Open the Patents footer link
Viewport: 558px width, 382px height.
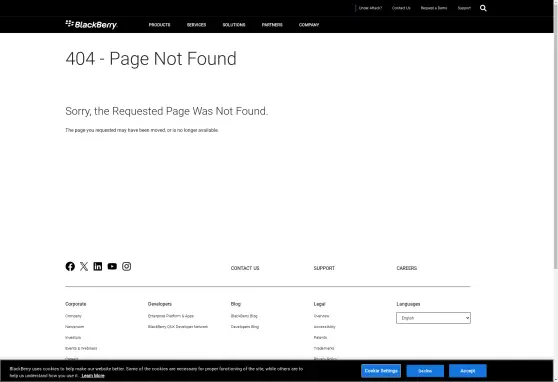tap(320, 337)
